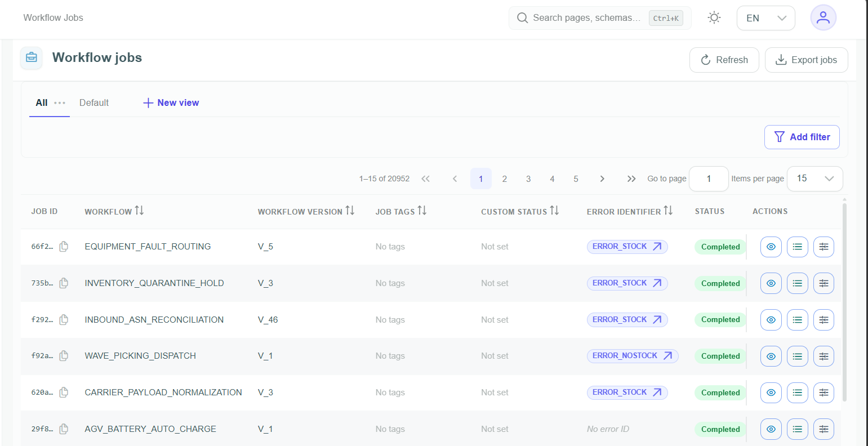Open list details for INVENTORY_QUARANTINE_HOLD job
The height and width of the screenshot is (446, 868).
tap(798, 283)
